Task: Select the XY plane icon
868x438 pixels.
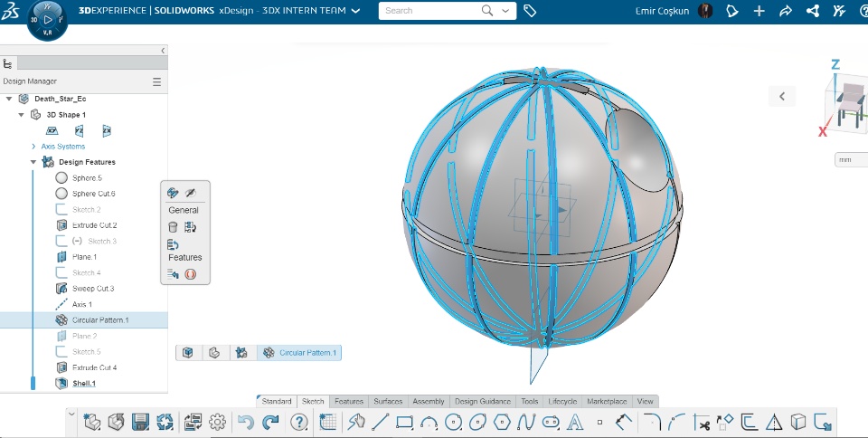Action: tap(52, 130)
